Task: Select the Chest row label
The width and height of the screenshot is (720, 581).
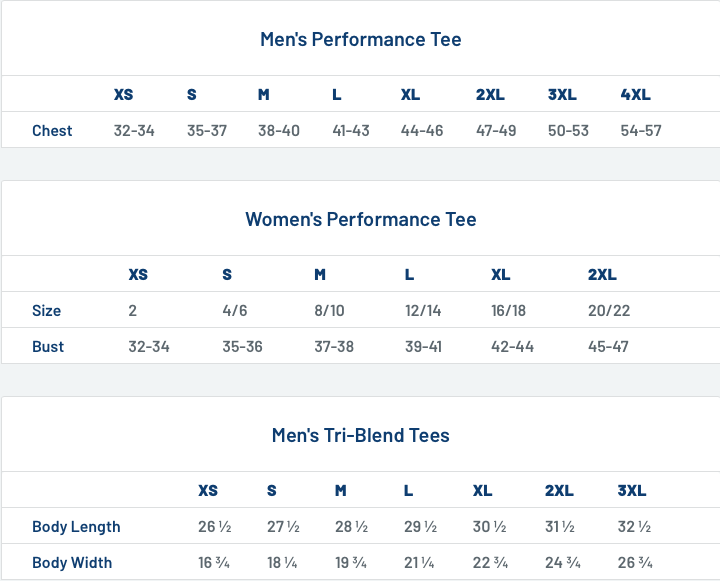Action: (x=52, y=131)
